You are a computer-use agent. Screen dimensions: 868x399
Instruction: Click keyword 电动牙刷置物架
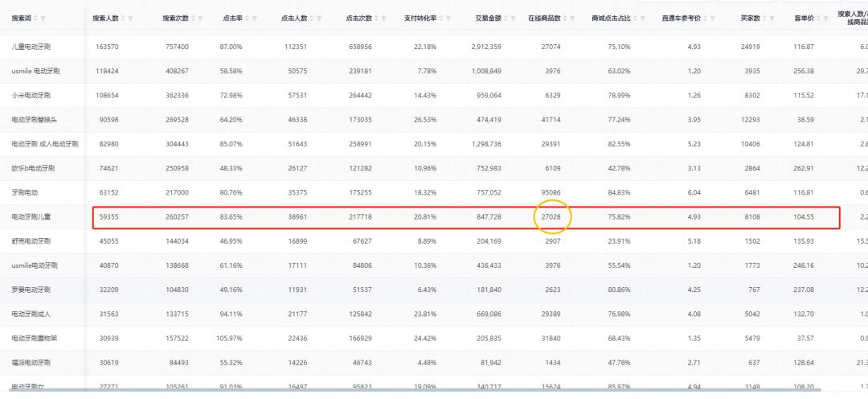pyautogui.click(x=35, y=338)
